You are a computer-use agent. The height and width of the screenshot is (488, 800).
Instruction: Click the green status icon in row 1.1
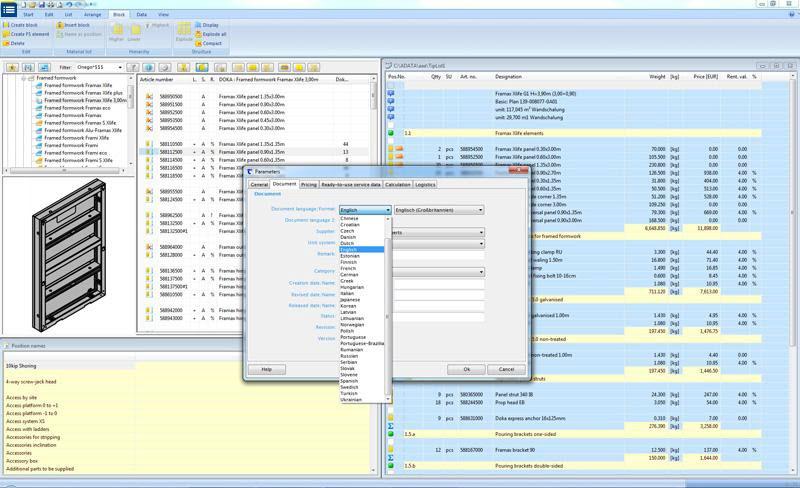pos(391,133)
